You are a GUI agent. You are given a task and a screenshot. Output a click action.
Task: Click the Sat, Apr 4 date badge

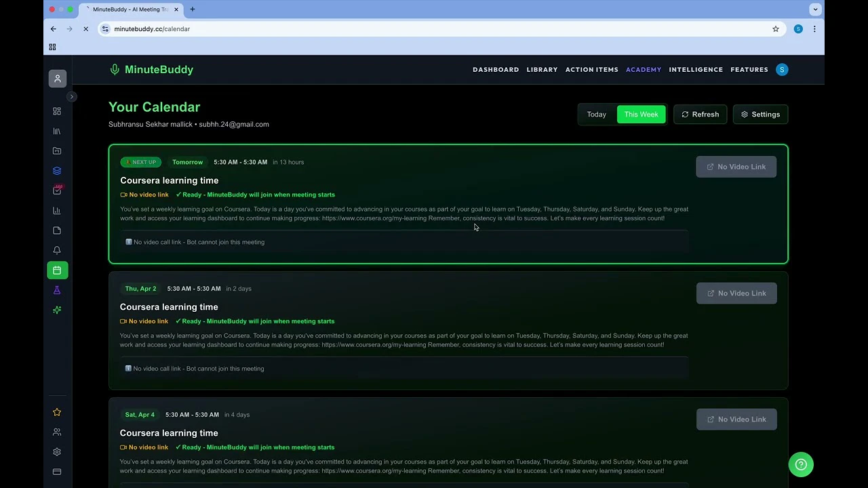[x=140, y=415]
